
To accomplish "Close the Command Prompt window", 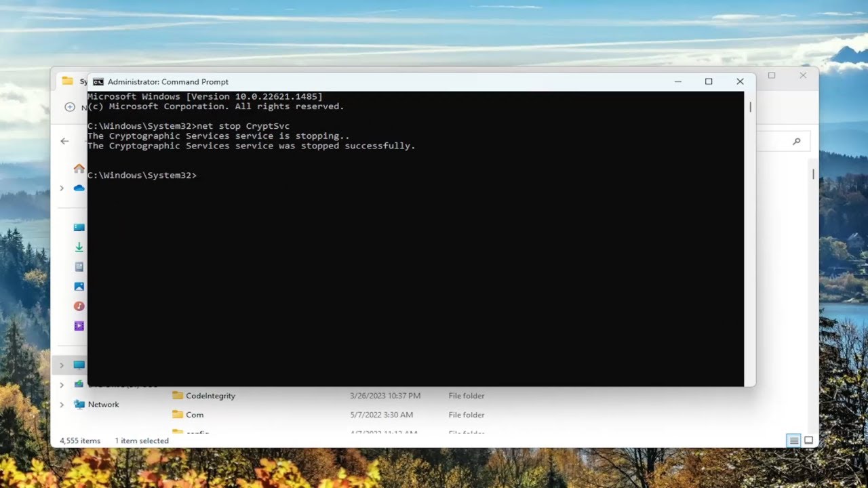I will [740, 81].
